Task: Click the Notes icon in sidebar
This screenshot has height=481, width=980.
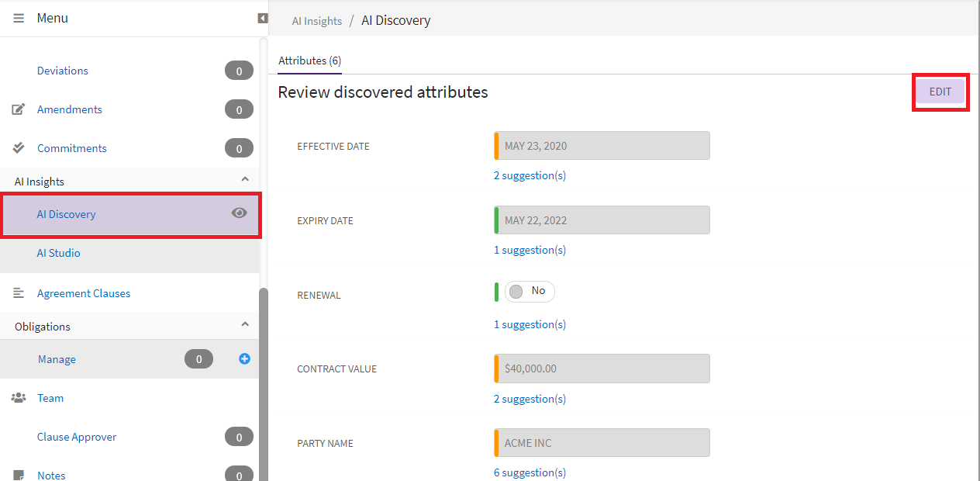Action: pos(19,475)
